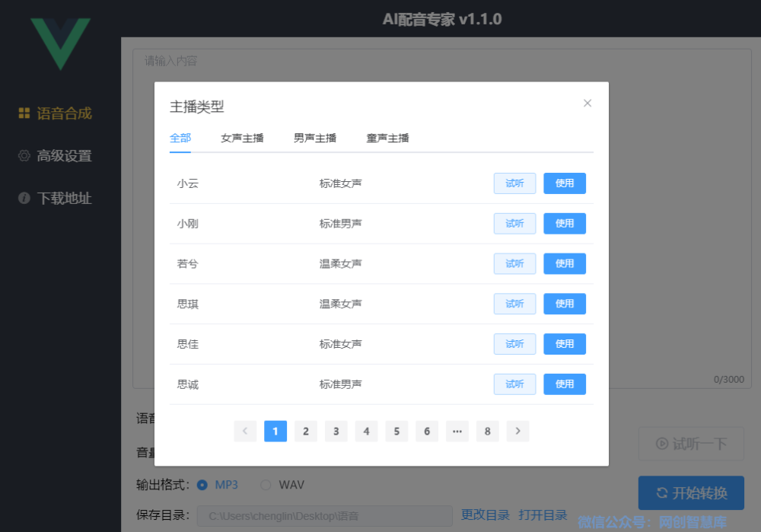This screenshot has height=532, width=761.
Task: Open 下载地址 in the sidebar
Action: 55,198
